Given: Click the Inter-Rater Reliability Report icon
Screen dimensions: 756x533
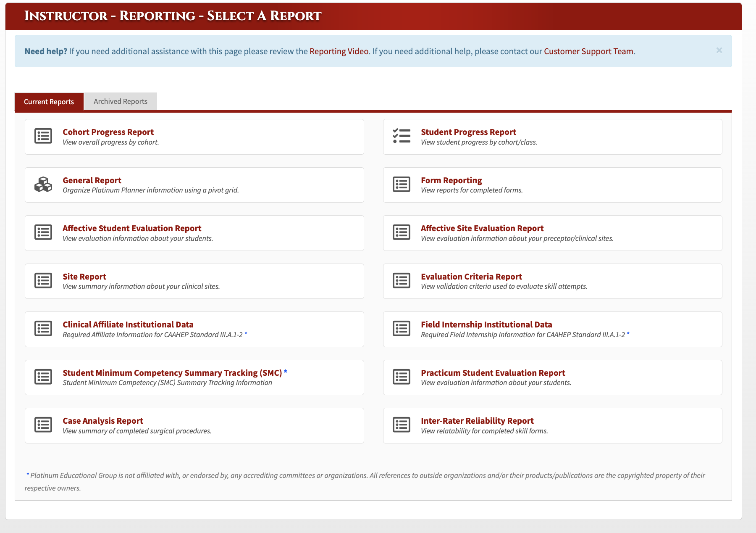Looking at the screenshot, I should tap(402, 425).
